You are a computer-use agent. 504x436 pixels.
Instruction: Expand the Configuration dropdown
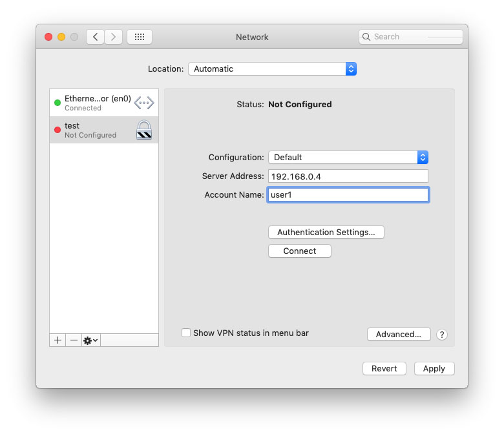[348, 157]
